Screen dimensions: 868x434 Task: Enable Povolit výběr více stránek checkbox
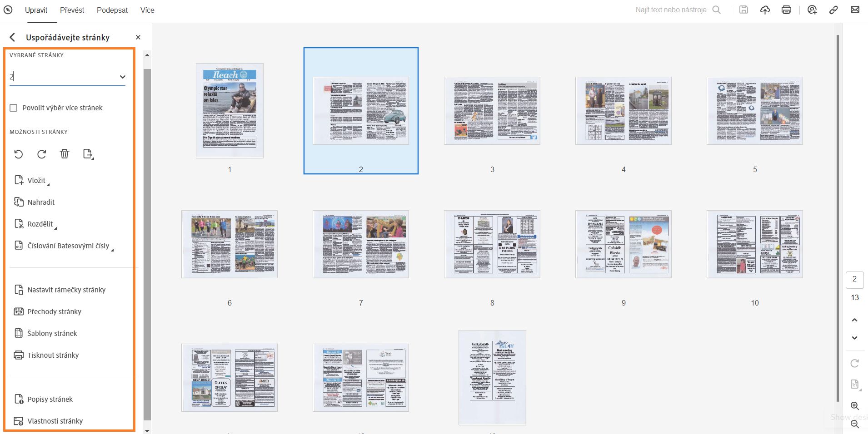(x=14, y=108)
